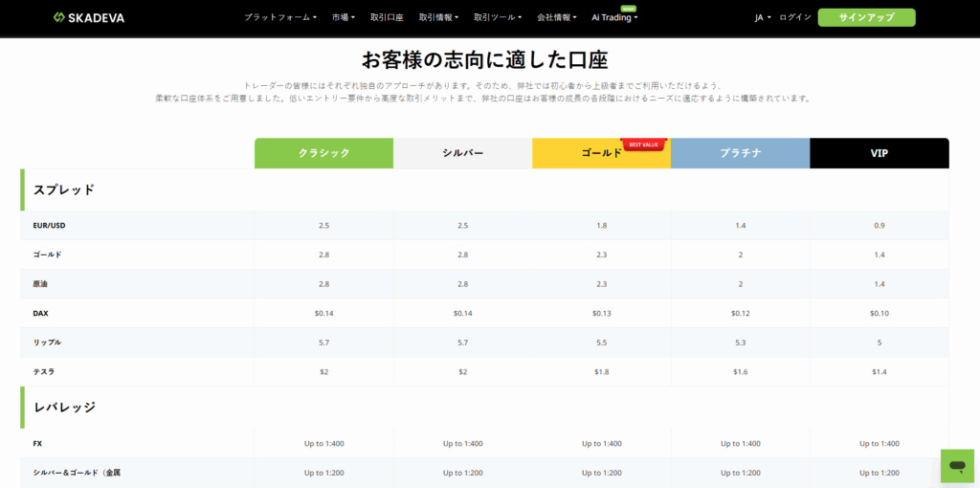The image size is (980, 488).
Task: Click the ログイン link
Action: 795,17
